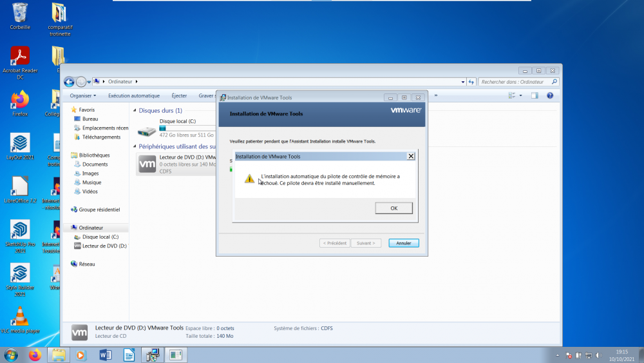
Task: Launch the Style Builder 2021 shortcut
Action: pyautogui.click(x=20, y=280)
